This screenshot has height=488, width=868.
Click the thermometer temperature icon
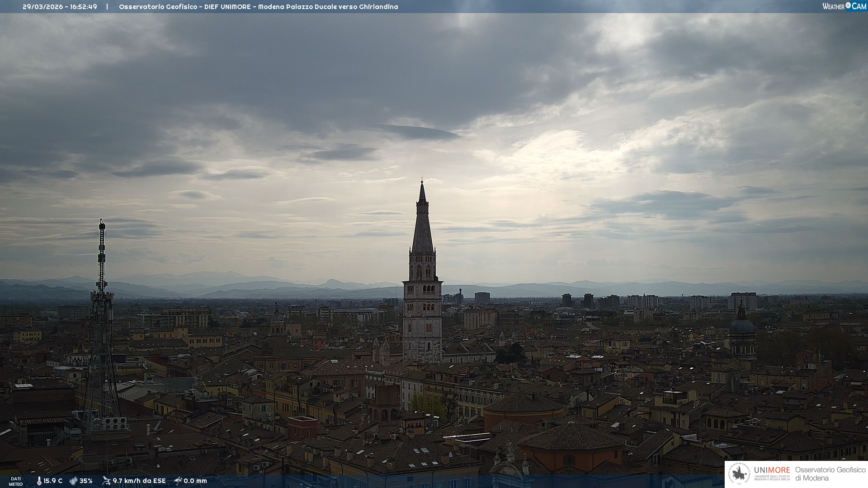pos(39,481)
